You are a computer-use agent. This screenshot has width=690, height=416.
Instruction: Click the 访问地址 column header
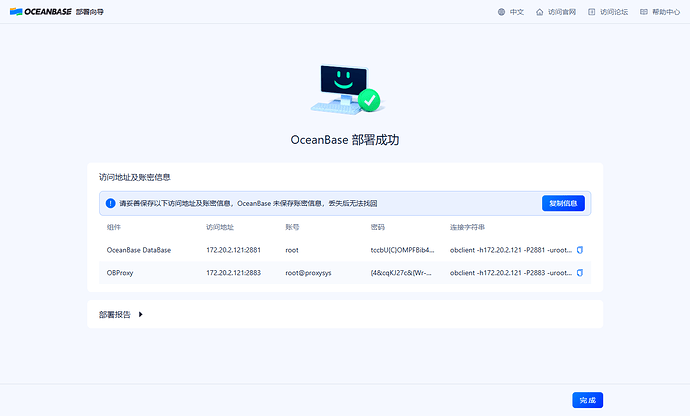[x=220, y=227]
